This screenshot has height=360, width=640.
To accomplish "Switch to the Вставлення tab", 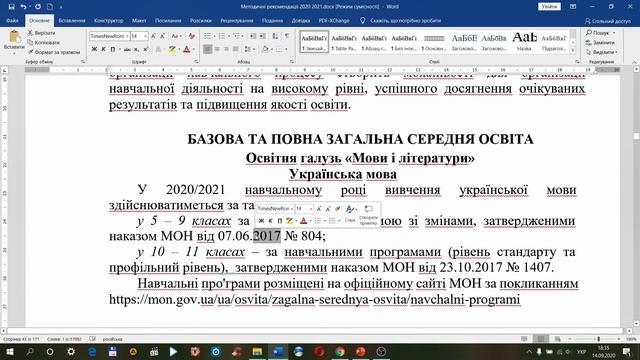I will [x=72, y=20].
